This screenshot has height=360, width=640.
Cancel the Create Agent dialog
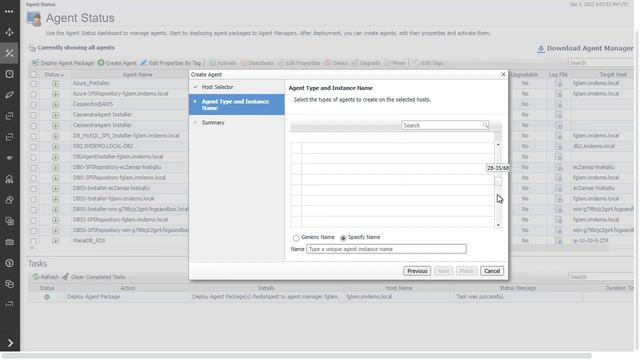click(x=492, y=271)
